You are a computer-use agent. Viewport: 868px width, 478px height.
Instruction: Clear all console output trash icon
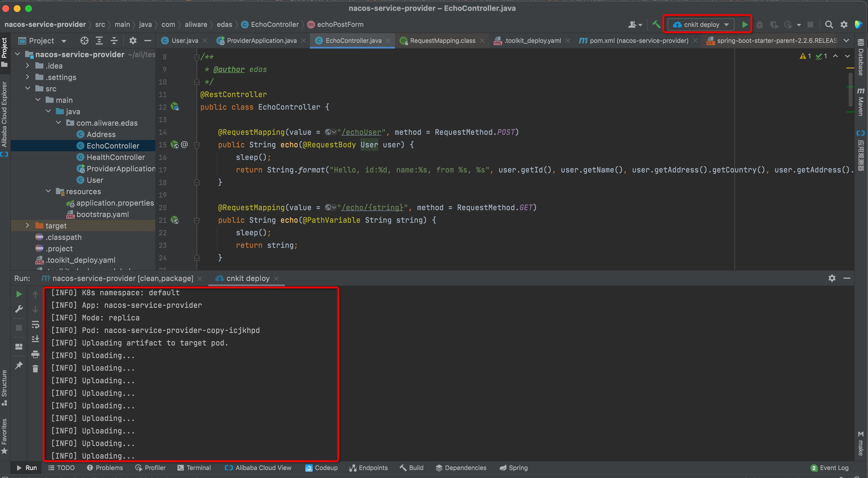click(35, 369)
